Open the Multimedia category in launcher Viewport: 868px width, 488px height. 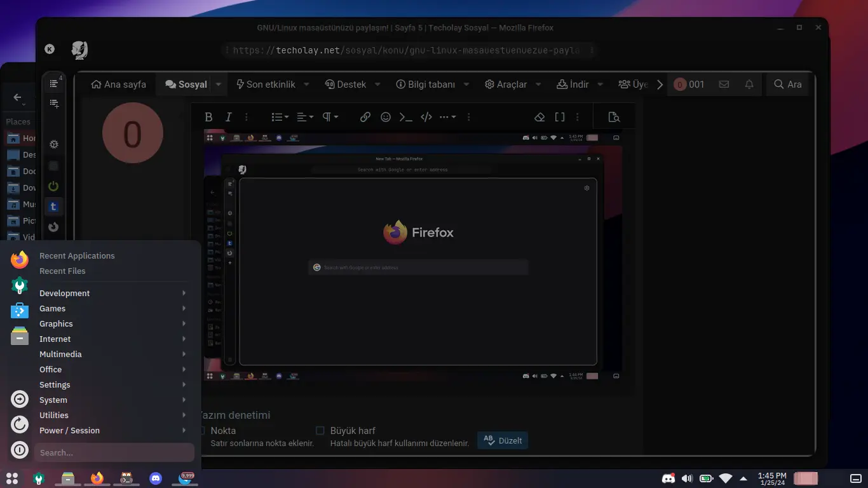click(114, 354)
